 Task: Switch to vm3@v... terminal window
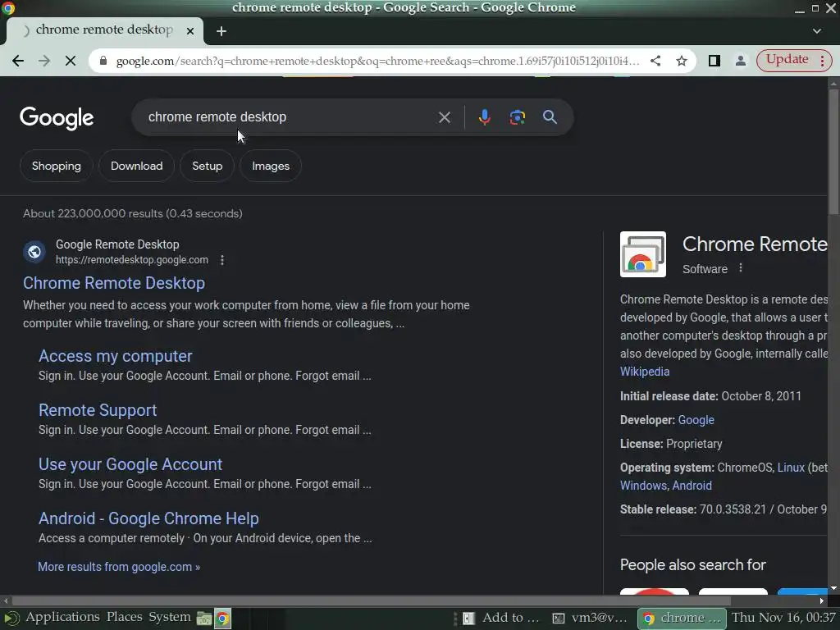click(x=591, y=619)
